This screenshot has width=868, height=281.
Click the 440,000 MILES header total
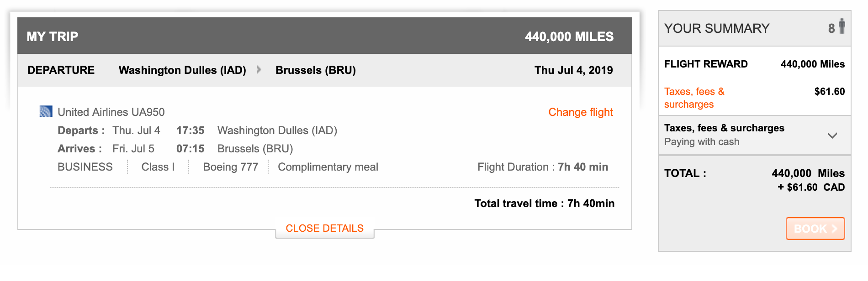click(569, 36)
